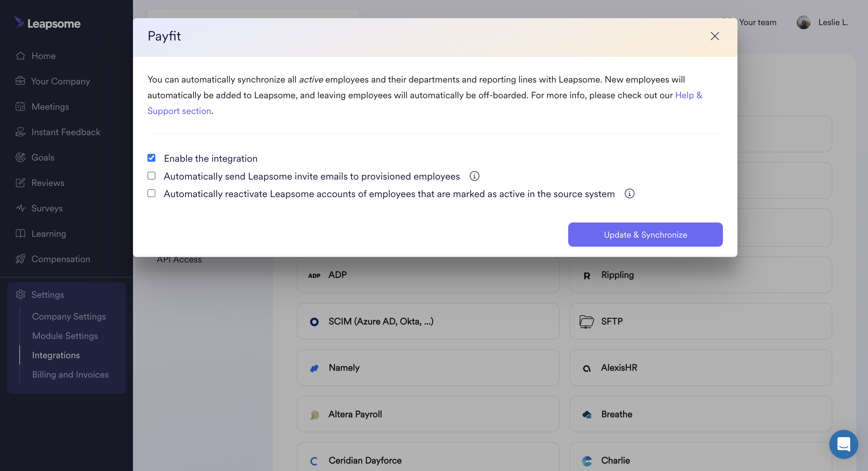Click the SFTP folder icon
Screen dimensions: 868x471
point(587,321)
